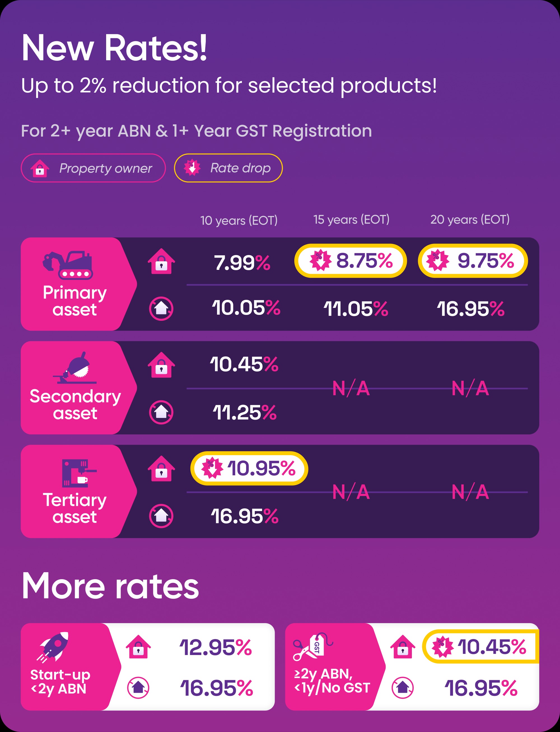The height and width of the screenshot is (732, 560).
Task: Click Start-up's crossed-out house icon
Action: point(138,688)
